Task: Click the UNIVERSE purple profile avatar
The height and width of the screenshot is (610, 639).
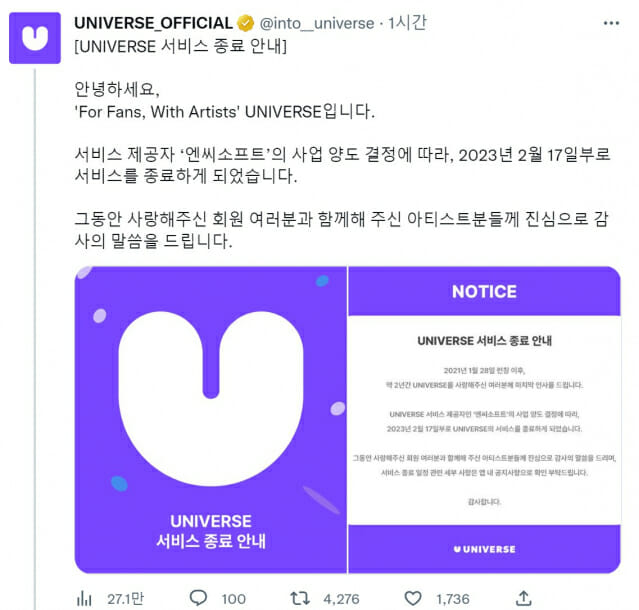Action: click(x=35, y=38)
